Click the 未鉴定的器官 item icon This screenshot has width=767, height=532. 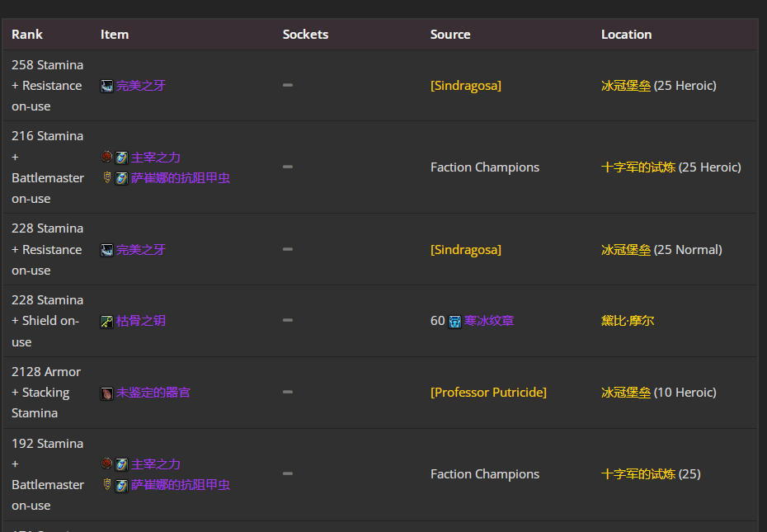(107, 392)
